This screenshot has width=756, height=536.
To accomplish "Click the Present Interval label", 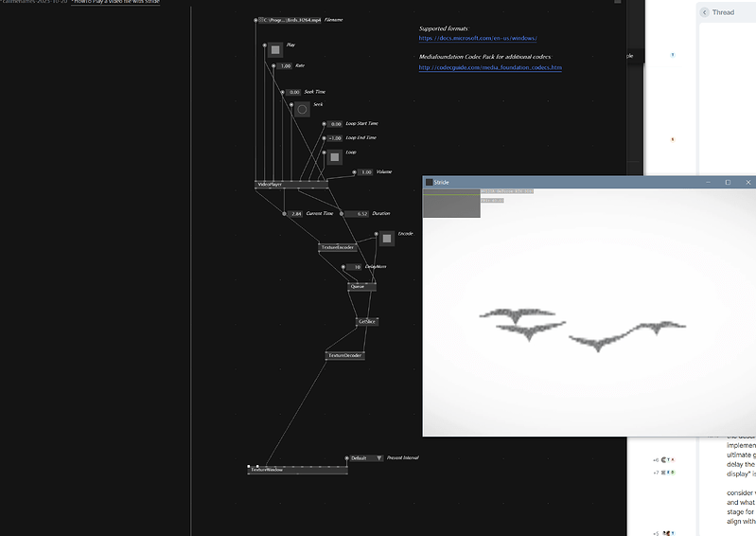I will (x=402, y=457).
